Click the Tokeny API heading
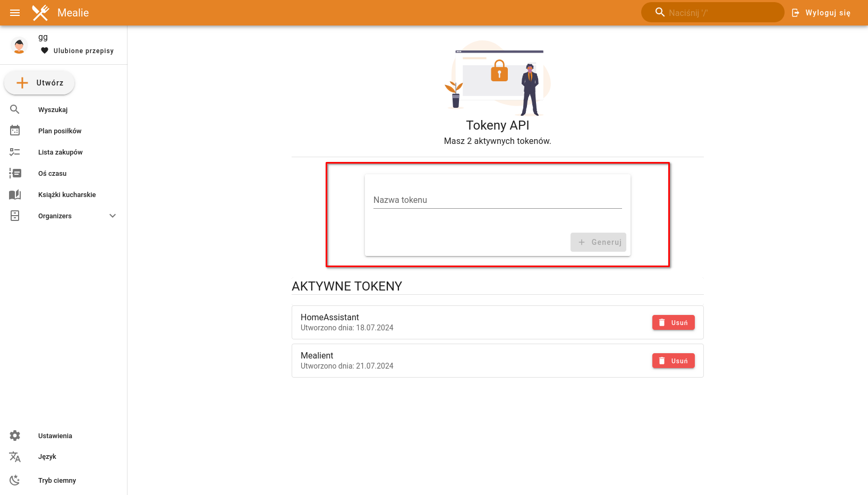868x495 pixels. click(x=498, y=125)
